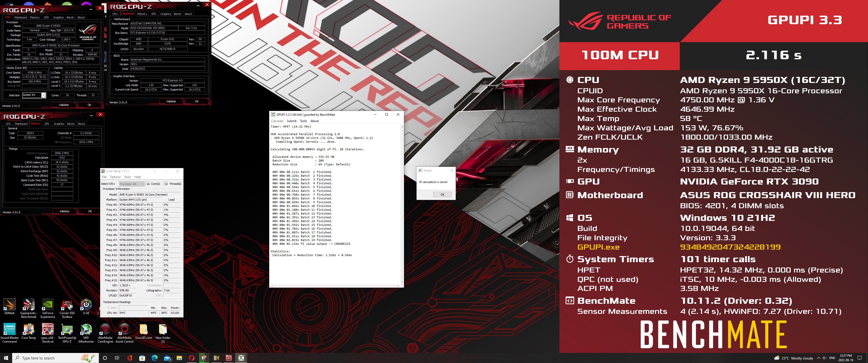Click the ROG CPU-Z taskbar icon
Viewport: 868px width, 363px height.
click(229, 358)
